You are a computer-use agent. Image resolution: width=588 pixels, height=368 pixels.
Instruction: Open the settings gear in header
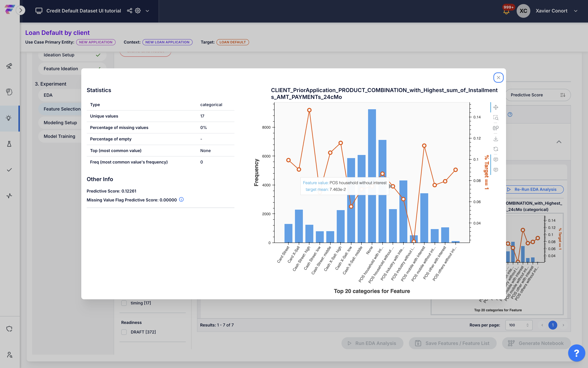coord(138,11)
